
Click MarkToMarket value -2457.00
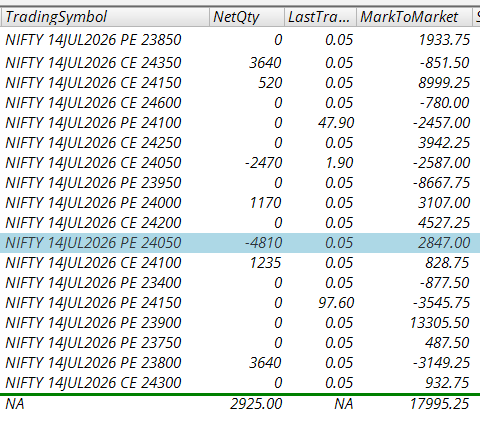pos(441,123)
